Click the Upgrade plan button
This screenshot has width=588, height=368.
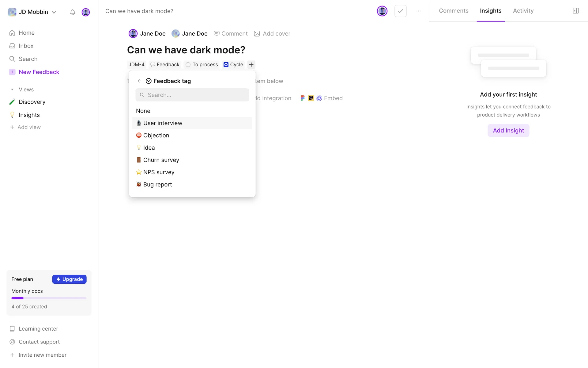pyautogui.click(x=69, y=279)
